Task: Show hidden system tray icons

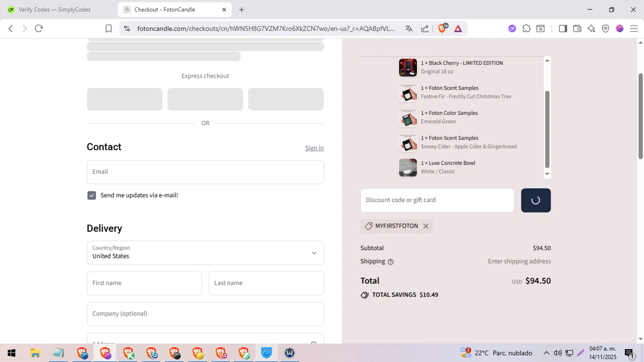Action: (546, 353)
